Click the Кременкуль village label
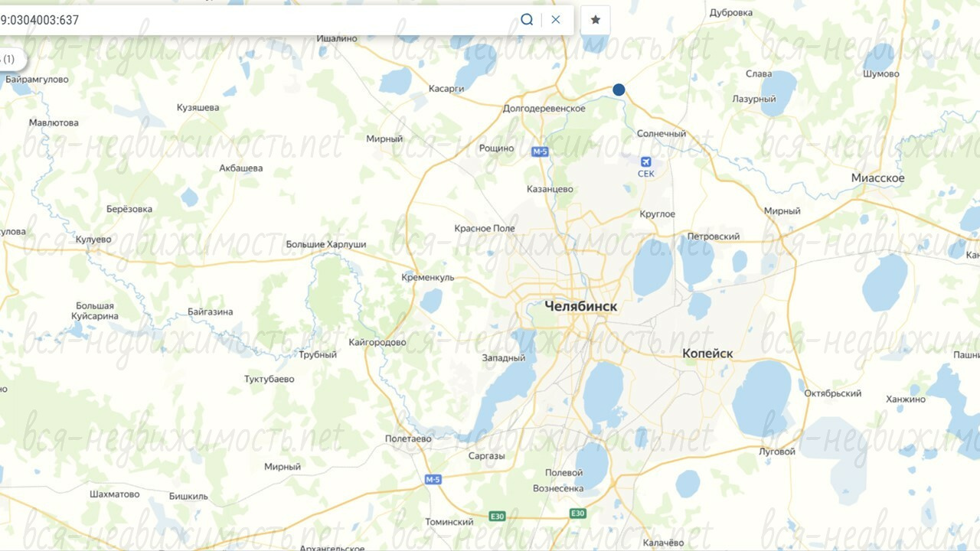Image resolution: width=980 pixels, height=551 pixels. click(x=428, y=278)
